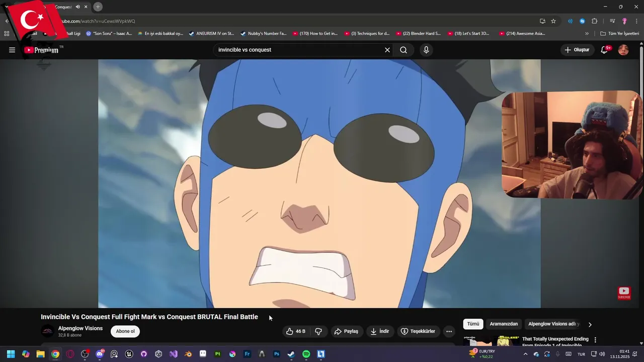Click the subscribe watermark on video
644x362 pixels.
pyautogui.click(x=624, y=293)
